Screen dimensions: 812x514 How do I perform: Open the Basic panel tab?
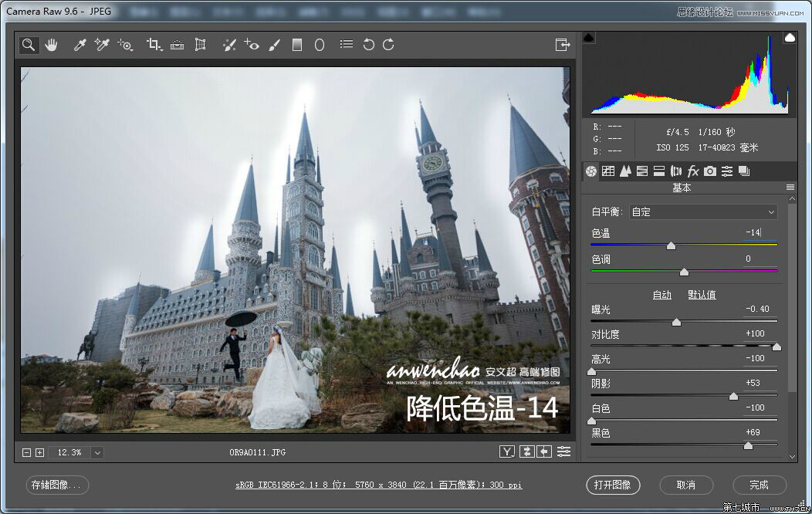tap(591, 171)
